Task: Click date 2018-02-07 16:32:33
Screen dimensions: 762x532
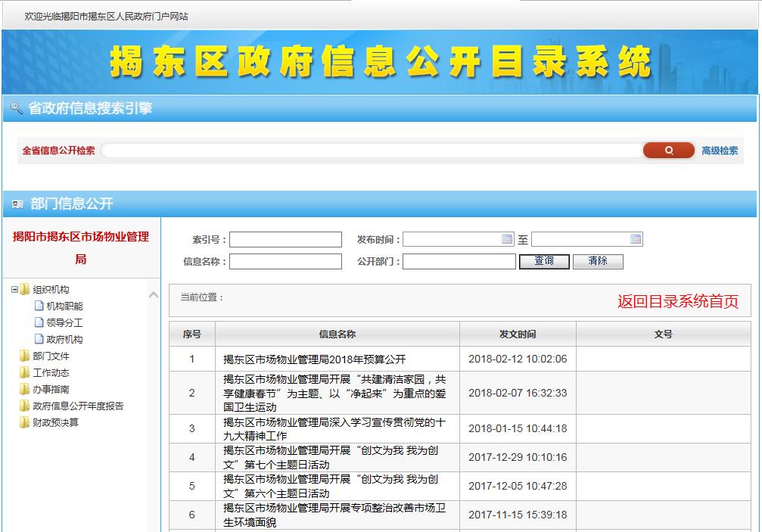Action: [x=518, y=393]
